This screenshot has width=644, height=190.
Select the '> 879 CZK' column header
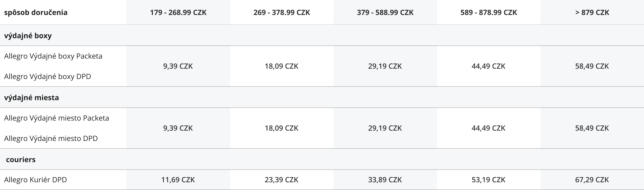(592, 12)
